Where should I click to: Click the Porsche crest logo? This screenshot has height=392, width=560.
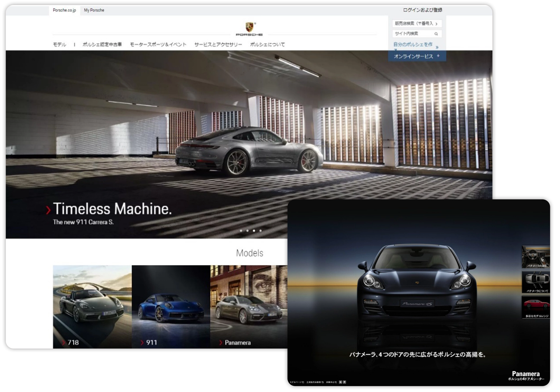[x=249, y=27]
